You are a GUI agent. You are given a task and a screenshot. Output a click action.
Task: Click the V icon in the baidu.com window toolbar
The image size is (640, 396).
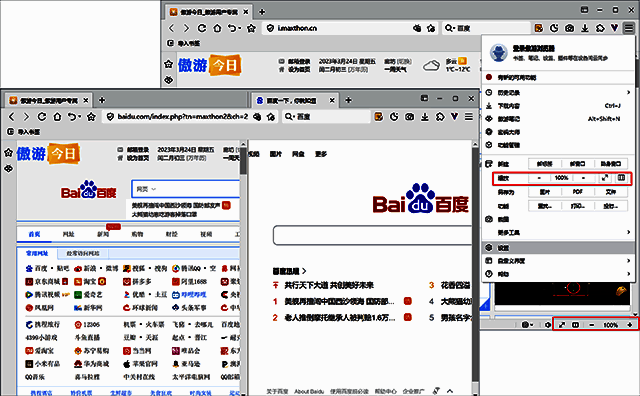click(x=455, y=117)
